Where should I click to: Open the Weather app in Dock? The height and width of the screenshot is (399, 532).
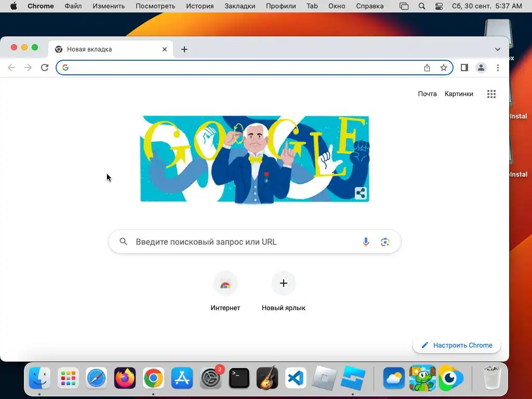pyautogui.click(x=394, y=378)
